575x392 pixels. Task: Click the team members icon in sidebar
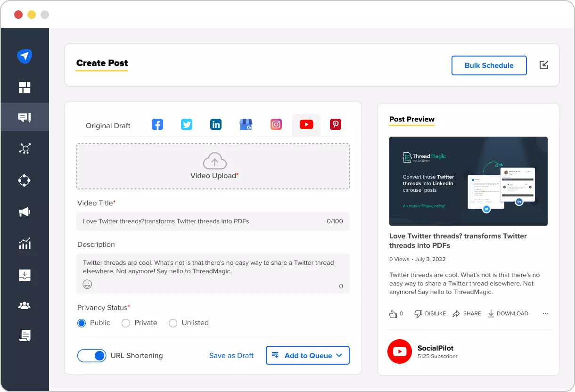(x=25, y=305)
